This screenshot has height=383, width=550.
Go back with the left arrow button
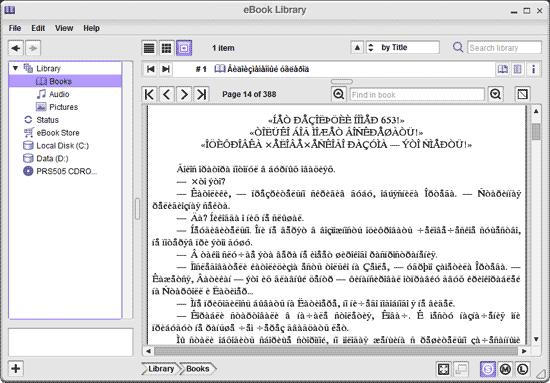[16, 48]
